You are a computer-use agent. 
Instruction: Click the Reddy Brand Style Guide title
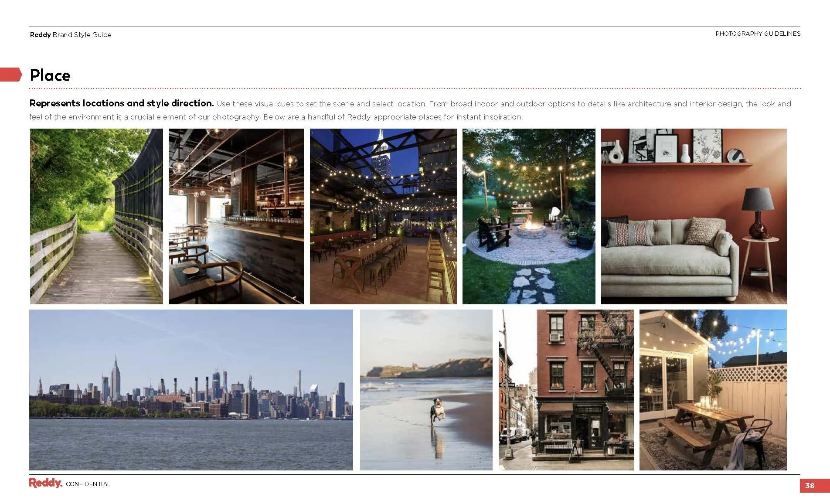pos(71,34)
